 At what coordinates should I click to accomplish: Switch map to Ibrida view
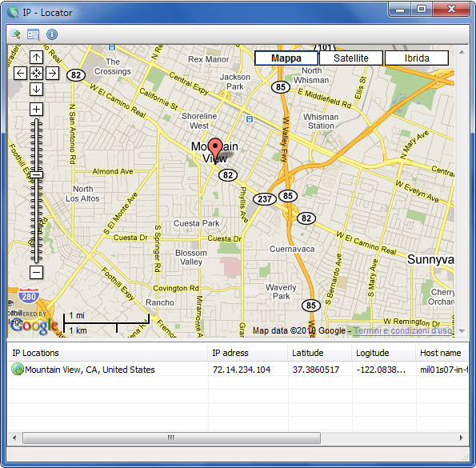[x=417, y=58]
